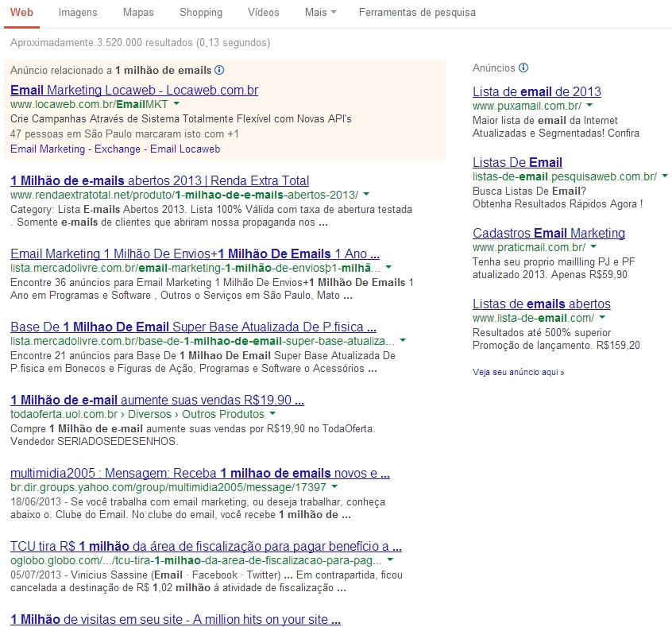The image size is (672, 627).
Task: Open the Shopping tab
Action: click(x=201, y=13)
